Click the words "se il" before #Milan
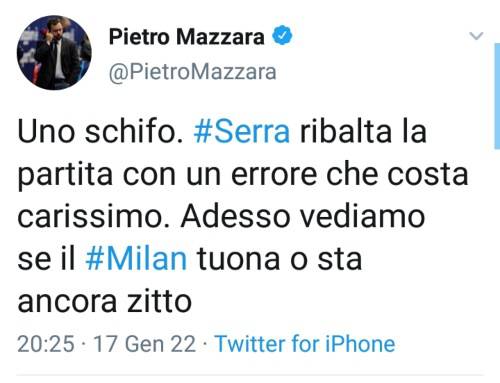 [46, 259]
